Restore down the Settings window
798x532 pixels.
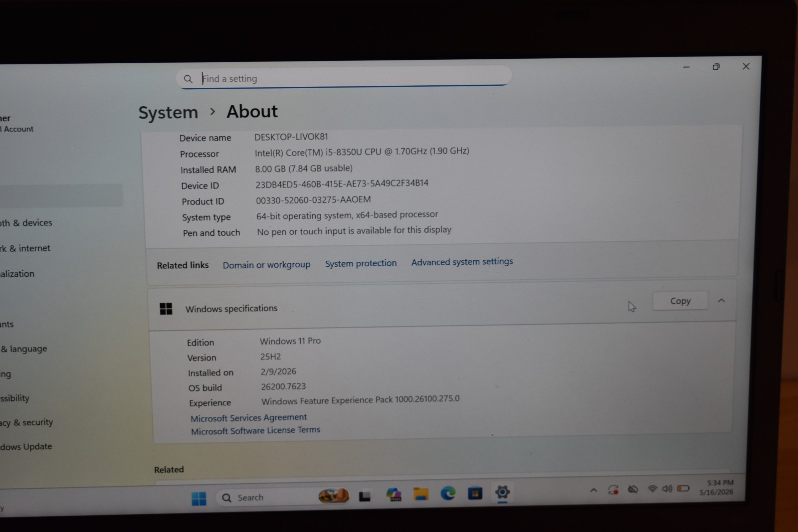716,66
